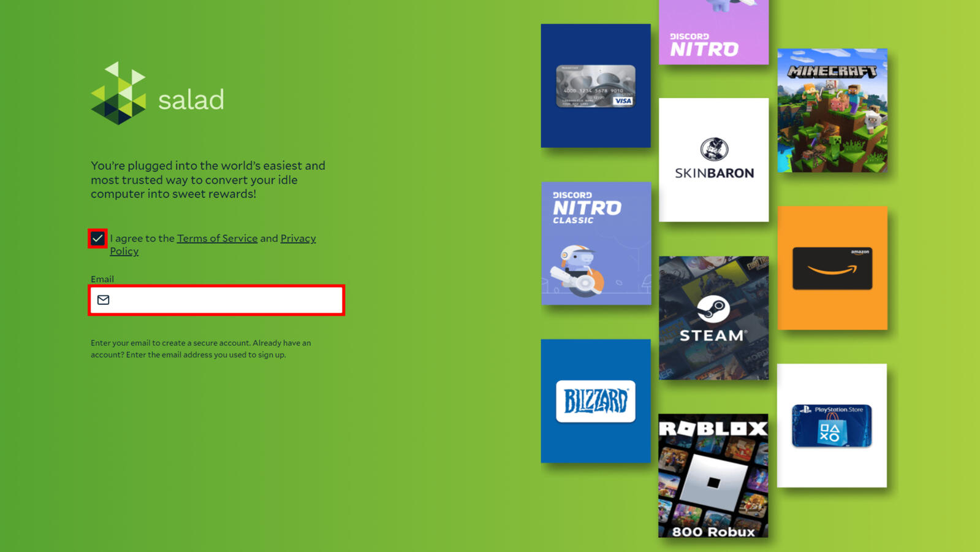Select the Steam logo reward card
Image resolution: width=980 pixels, height=552 pixels.
click(x=713, y=318)
